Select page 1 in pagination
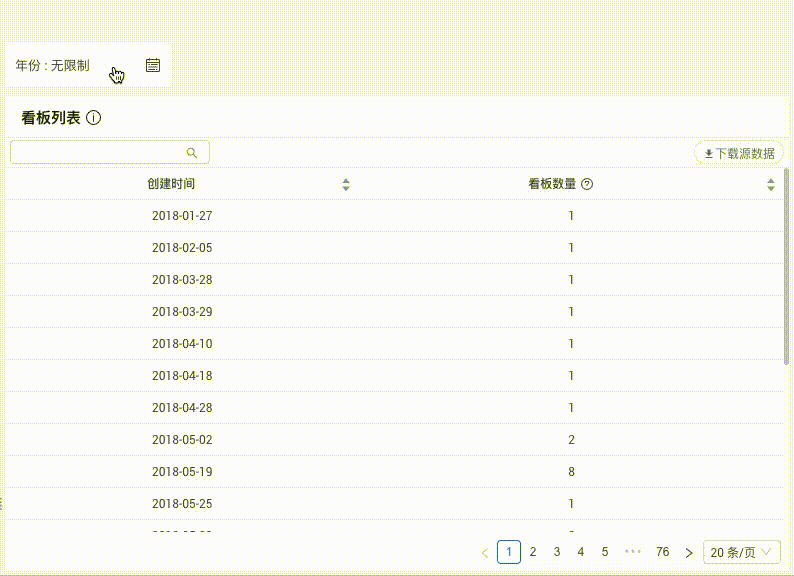This screenshot has height=576, width=794. 509,552
